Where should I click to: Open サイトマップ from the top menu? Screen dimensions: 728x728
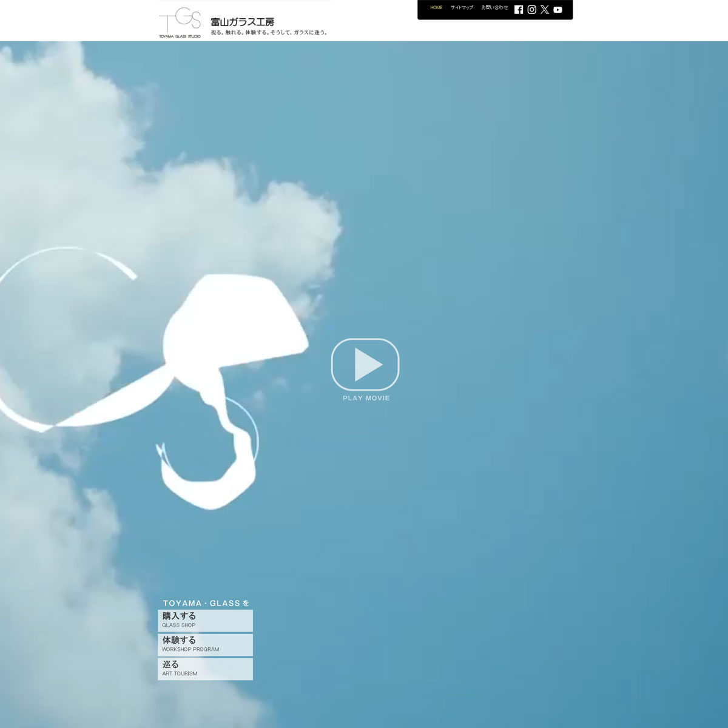pos(462,8)
